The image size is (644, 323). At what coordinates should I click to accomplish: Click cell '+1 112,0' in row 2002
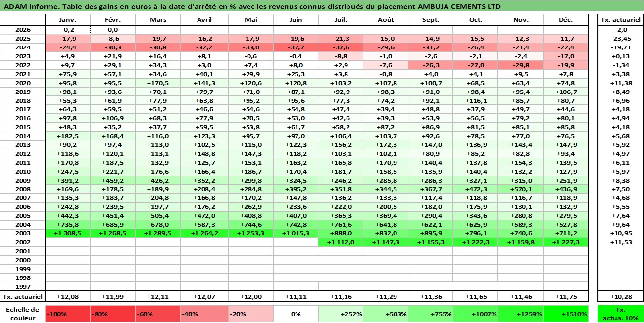[341, 242]
